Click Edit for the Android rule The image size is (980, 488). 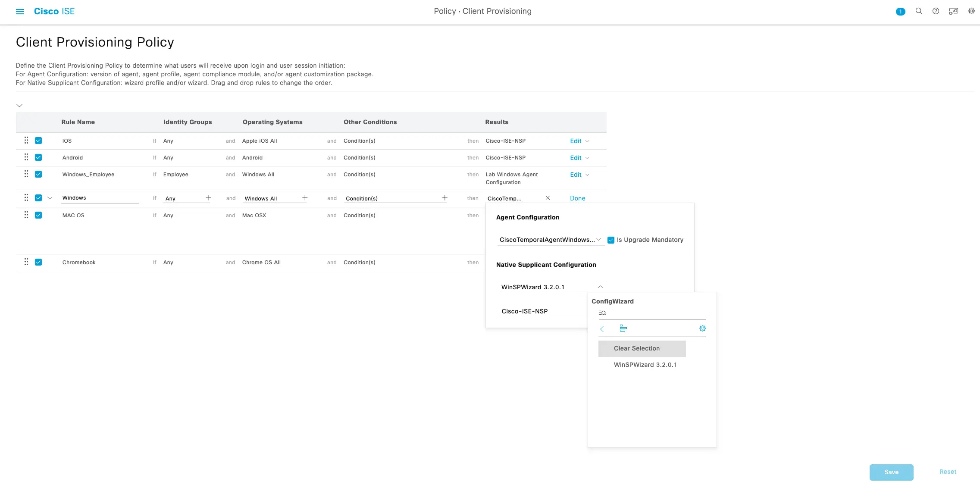click(576, 158)
